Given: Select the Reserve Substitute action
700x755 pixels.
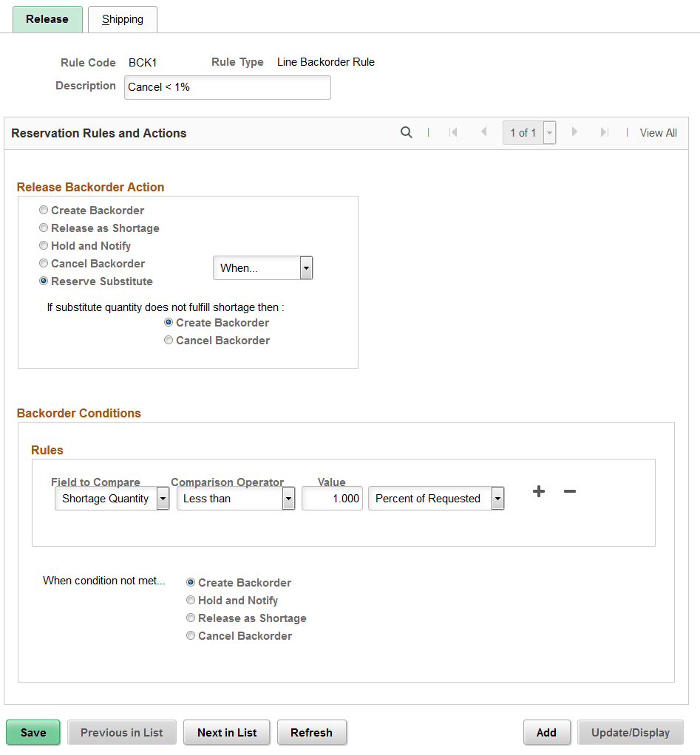Looking at the screenshot, I should click(43, 281).
